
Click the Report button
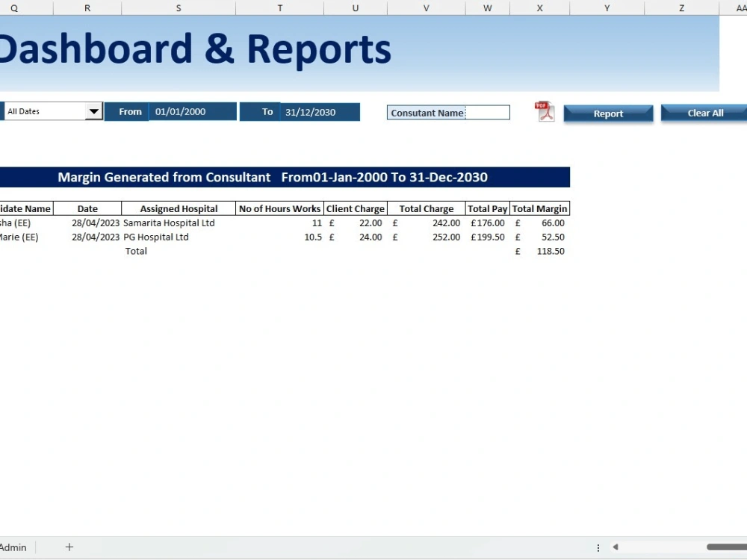click(608, 113)
